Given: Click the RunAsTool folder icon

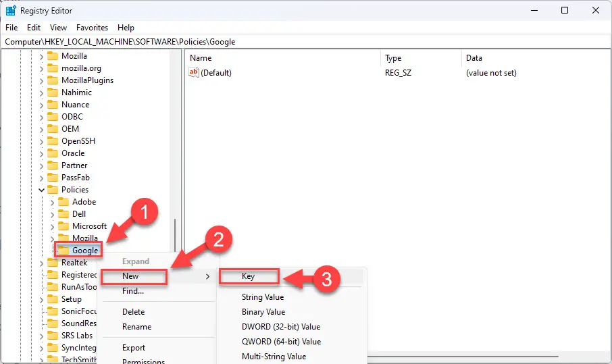Looking at the screenshot, I should tap(53, 287).
